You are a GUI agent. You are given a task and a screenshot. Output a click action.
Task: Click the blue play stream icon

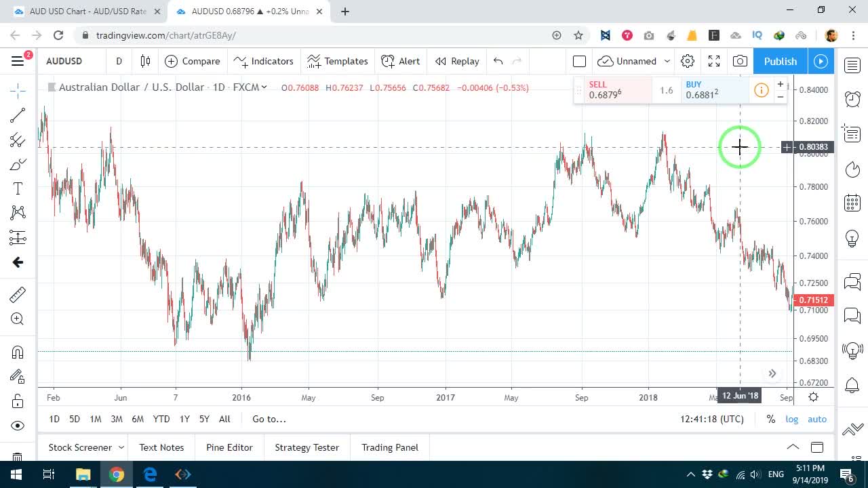[821, 61]
